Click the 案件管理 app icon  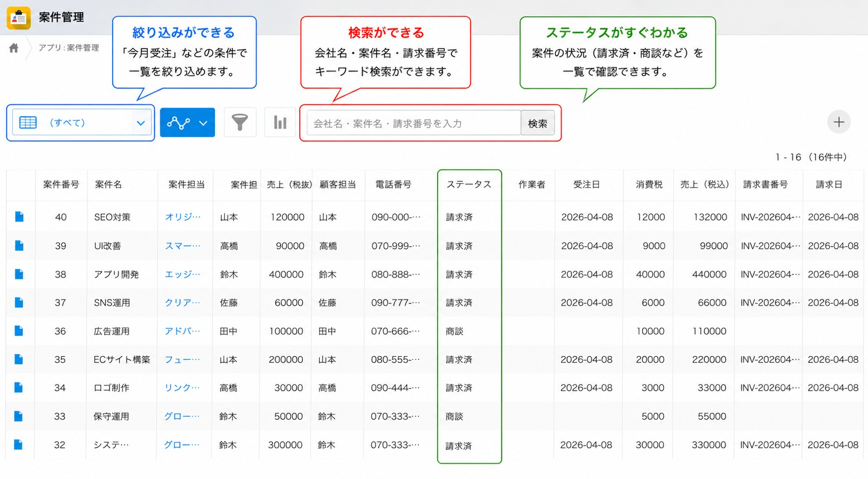[19, 17]
